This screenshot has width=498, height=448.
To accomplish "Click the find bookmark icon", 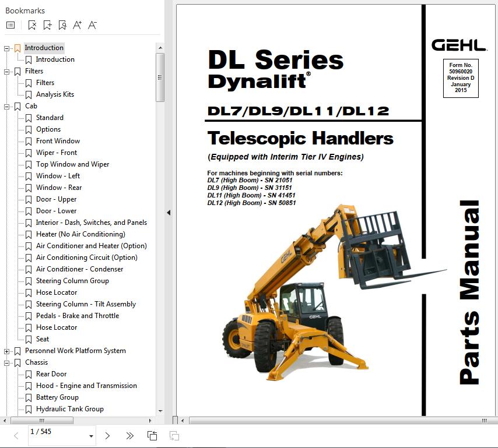I will point(62,25).
